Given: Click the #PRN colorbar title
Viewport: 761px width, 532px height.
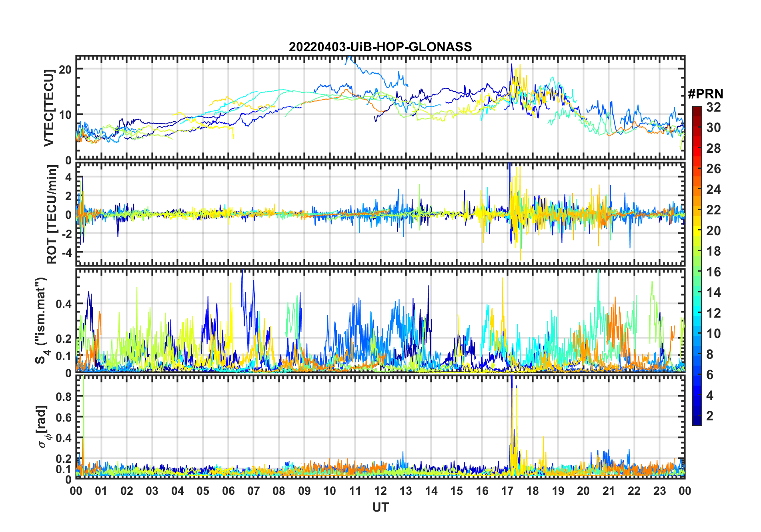Looking at the screenshot, I should tap(705, 94).
